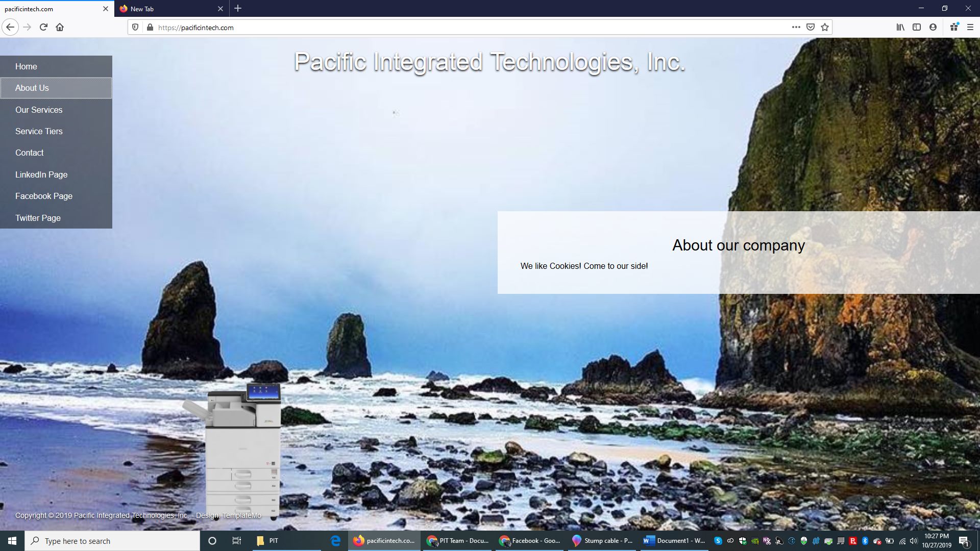Go back with the browser back arrow
The width and height of the screenshot is (980, 551).
10,27
